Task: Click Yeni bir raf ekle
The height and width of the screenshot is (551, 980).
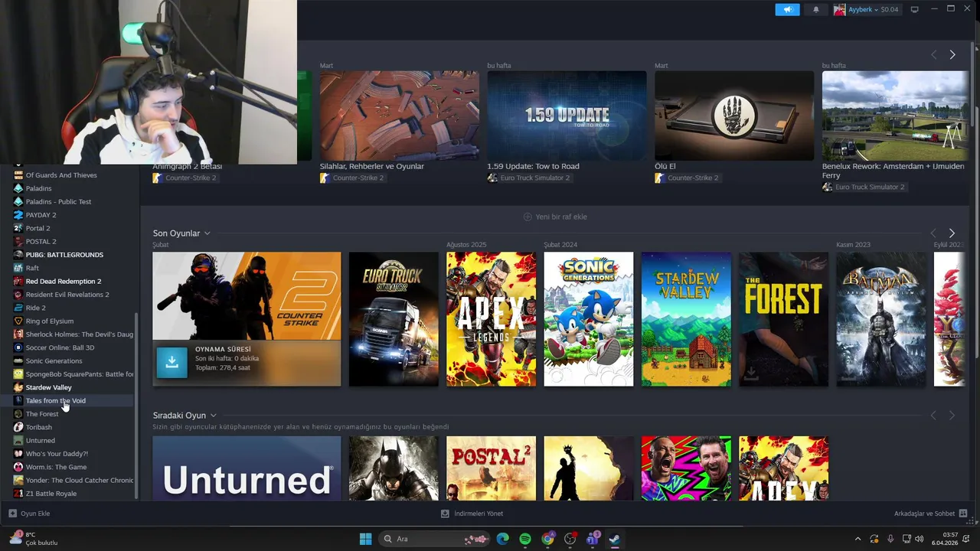Action: pos(561,217)
